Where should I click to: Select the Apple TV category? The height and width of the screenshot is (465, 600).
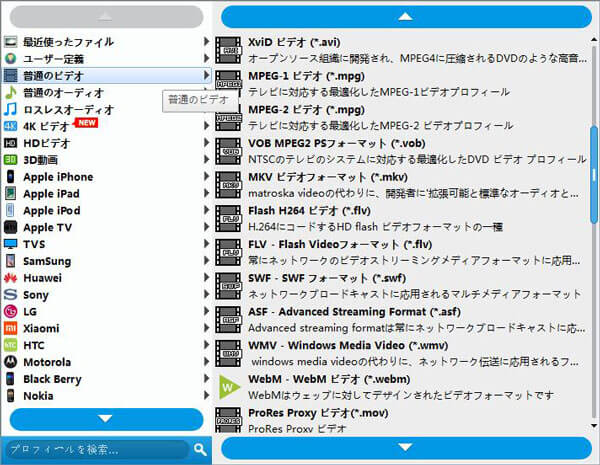point(107,227)
